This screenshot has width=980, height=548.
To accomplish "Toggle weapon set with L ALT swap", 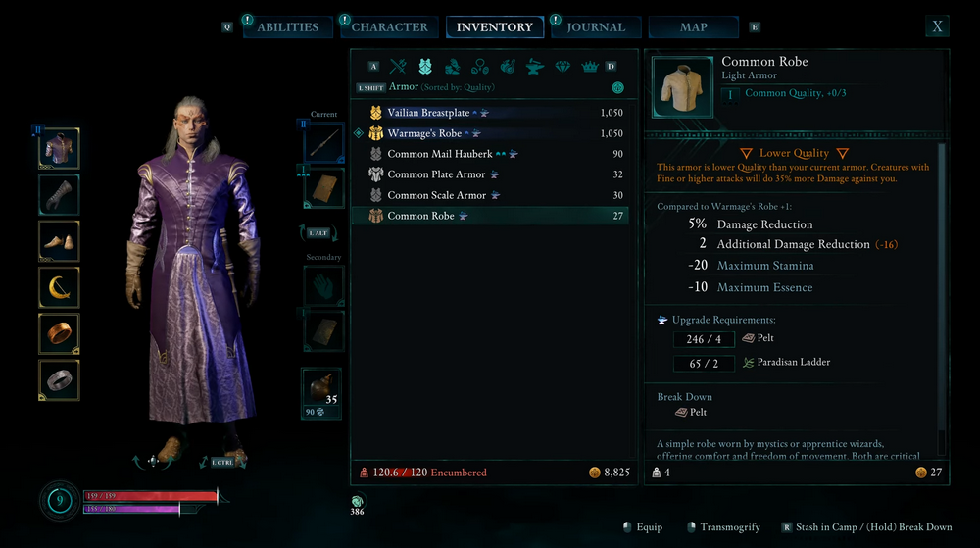I will point(318,233).
